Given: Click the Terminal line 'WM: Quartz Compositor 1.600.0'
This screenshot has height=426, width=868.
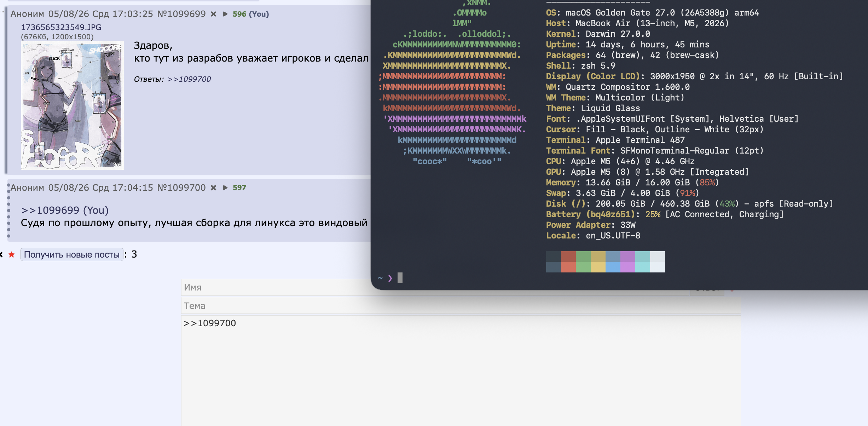Looking at the screenshot, I should [618, 87].
